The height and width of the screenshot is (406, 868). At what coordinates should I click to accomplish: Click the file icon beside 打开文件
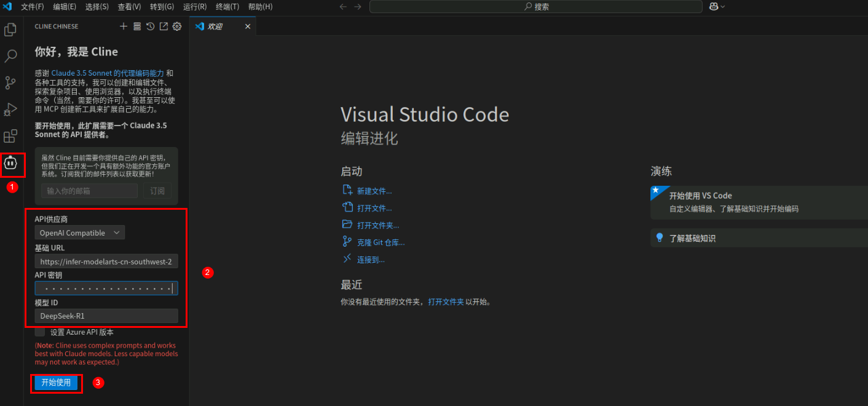[347, 207]
